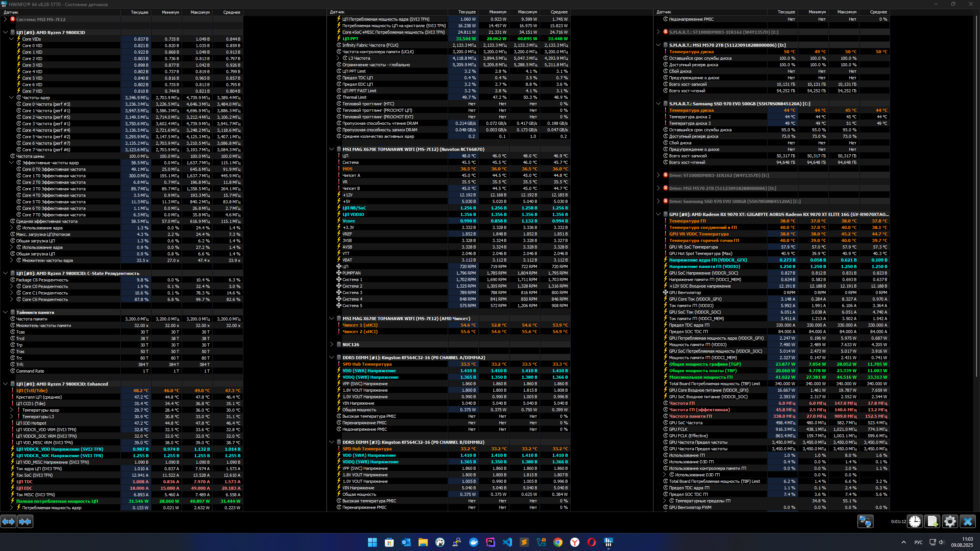
Task: Click the Среднее column header in right panel
Action: pyautogui.click(x=878, y=12)
